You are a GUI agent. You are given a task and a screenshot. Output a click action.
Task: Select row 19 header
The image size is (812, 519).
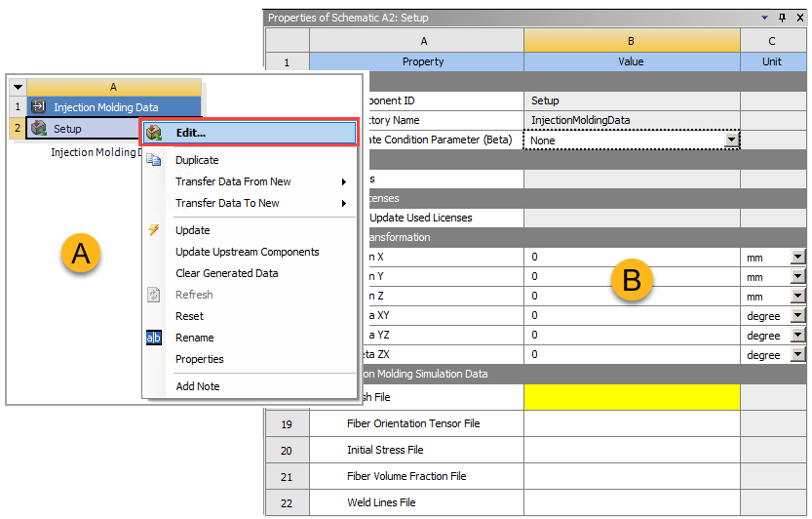coord(287,424)
